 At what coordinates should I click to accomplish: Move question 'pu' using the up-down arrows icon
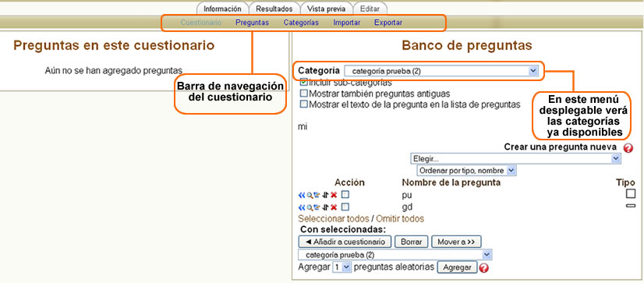click(325, 195)
